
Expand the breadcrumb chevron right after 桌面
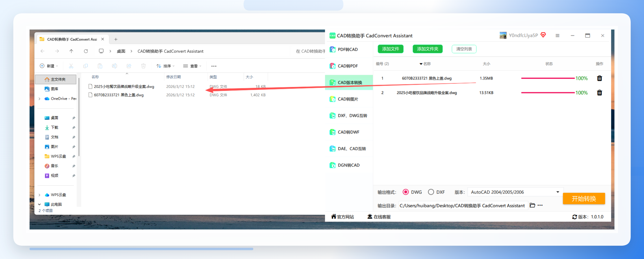pos(131,51)
